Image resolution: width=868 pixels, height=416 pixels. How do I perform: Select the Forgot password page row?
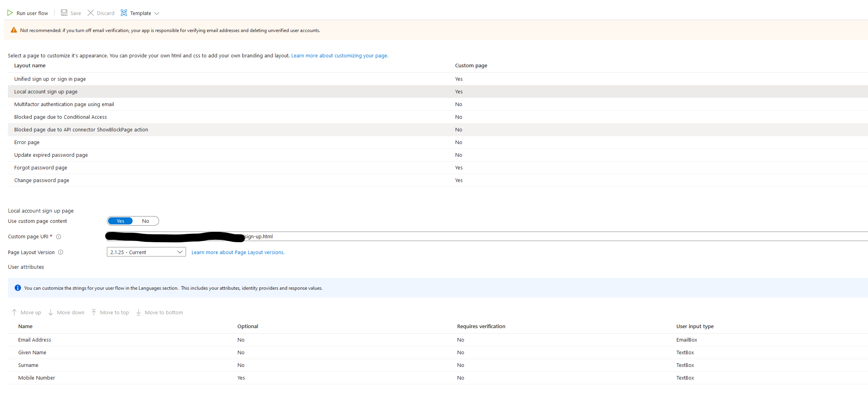pos(41,167)
